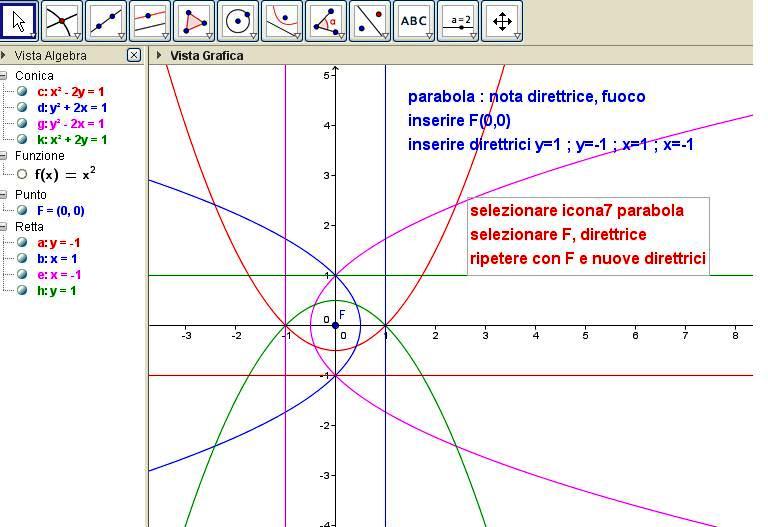Toggle visibility of conic k
Image resolution: width=768 pixels, height=527 pixels.
pos(22,139)
